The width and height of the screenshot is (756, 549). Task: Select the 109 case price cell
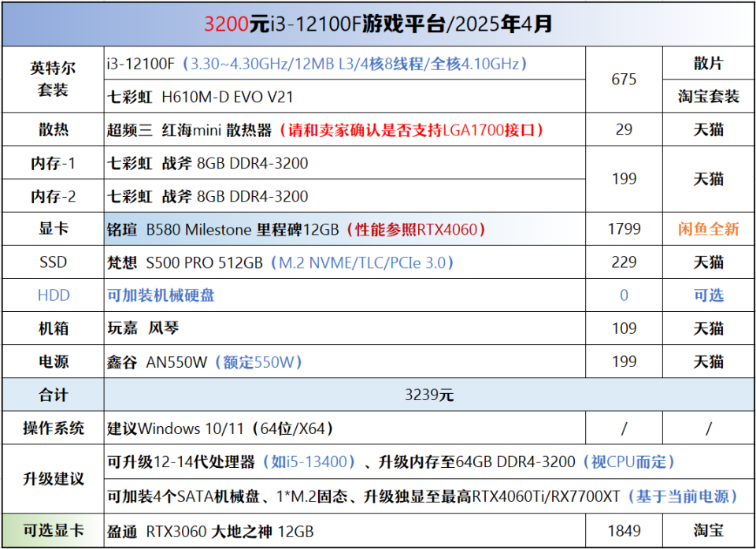[x=624, y=328]
